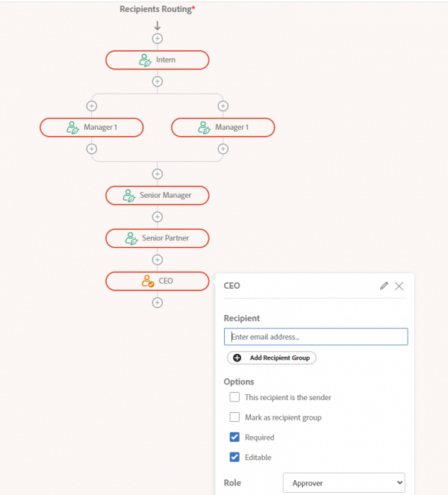Click the Add Recipient Group button
448x495 pixels.
click(272, 358)
